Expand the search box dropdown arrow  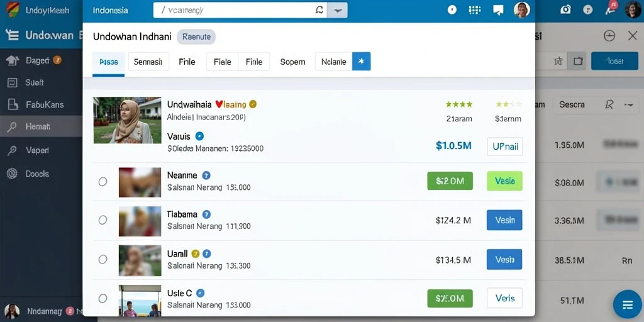pos(337,10)
